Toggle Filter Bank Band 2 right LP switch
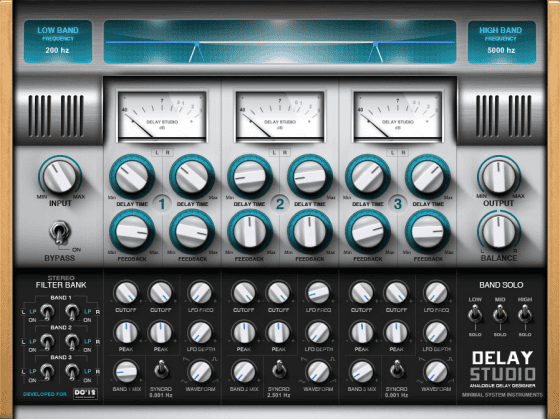Screen dimensions: 560x419 click(72, 342)
